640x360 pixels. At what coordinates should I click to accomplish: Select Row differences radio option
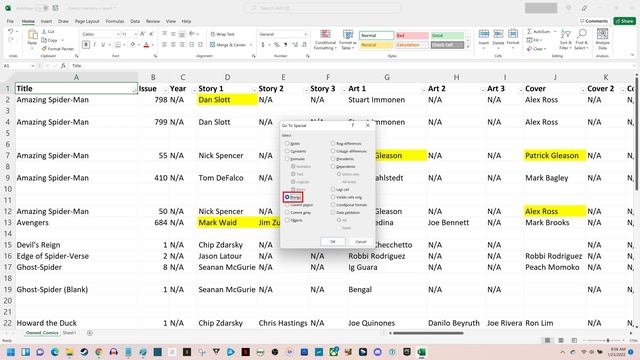click(333, 143)
